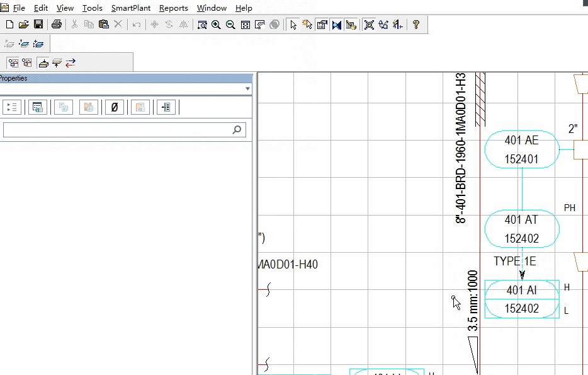Click the arrow with sparkle select icon
Viewport: 588px width, 375px height.
click(307, 25)
